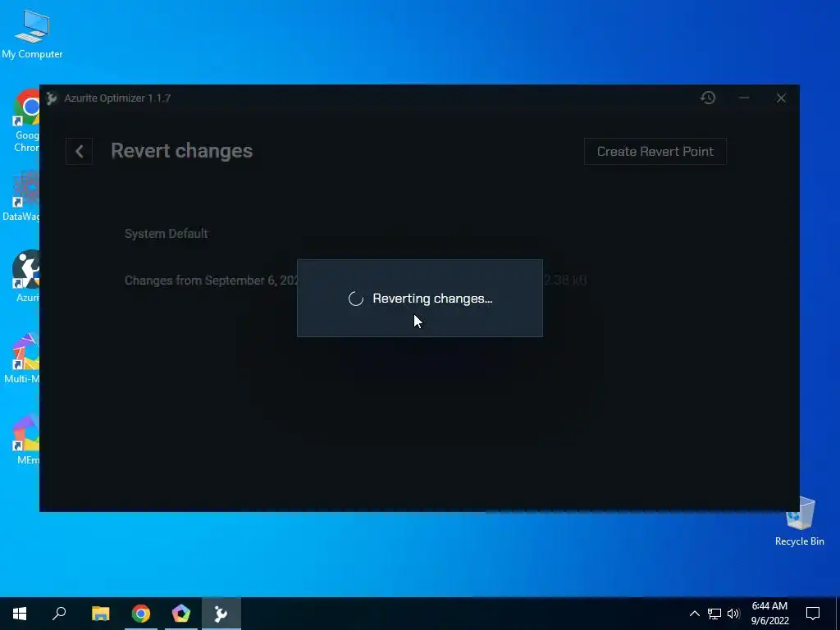Click the Reverting changes spinner indicator

click(x=356, y=299)
